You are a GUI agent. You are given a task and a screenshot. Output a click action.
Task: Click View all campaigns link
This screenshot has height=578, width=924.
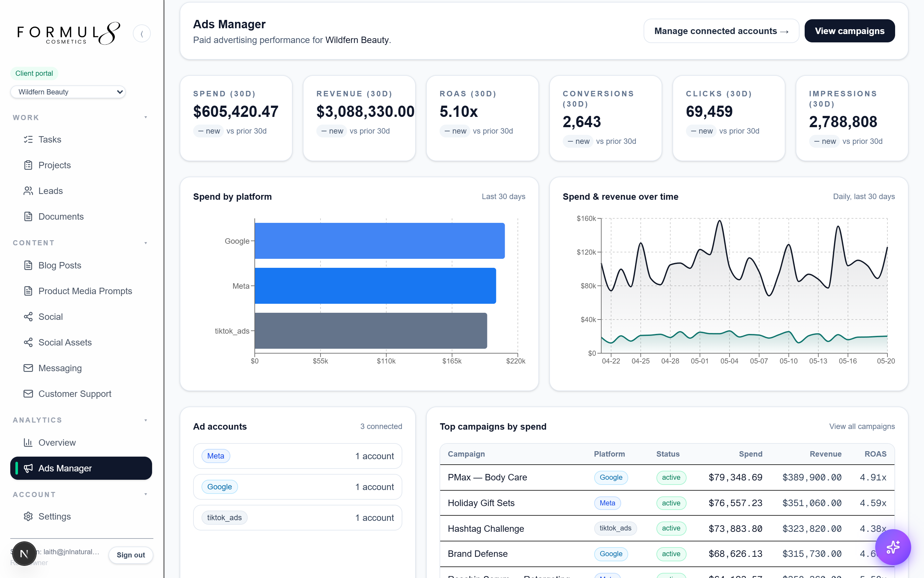(x=862, y=426)
